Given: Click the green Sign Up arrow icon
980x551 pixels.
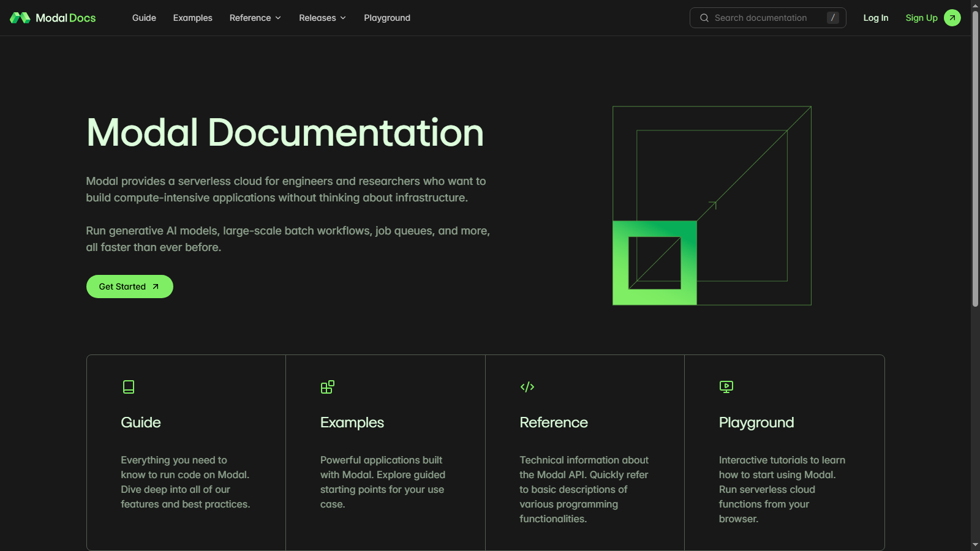Looking at the screenshot, I should point(952,18).
